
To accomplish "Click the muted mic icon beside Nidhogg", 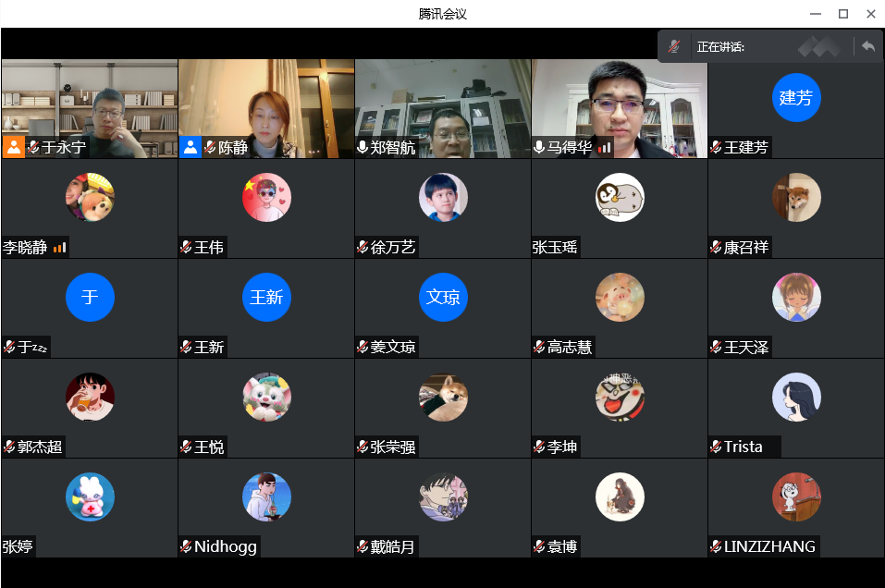I will [186, 546].
